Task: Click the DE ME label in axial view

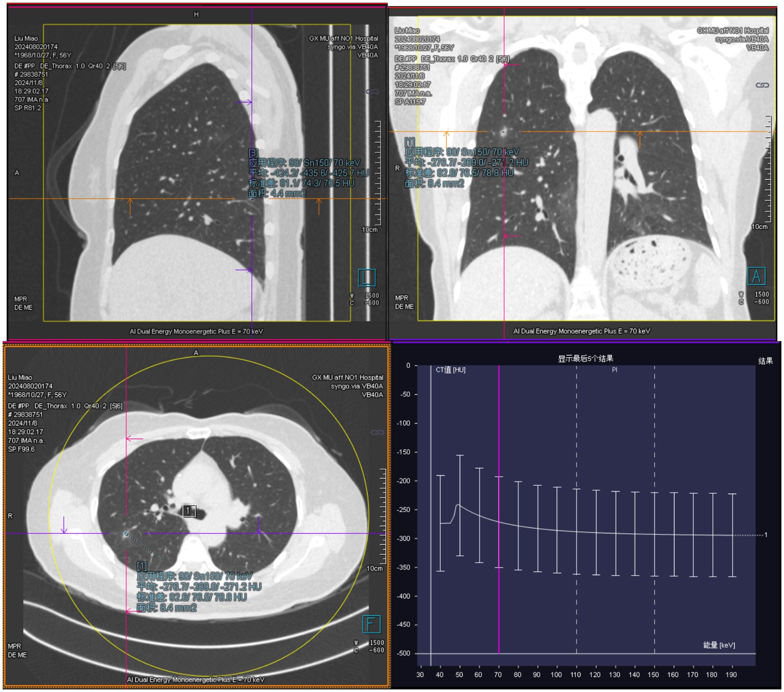Action: tap(17, 655)
